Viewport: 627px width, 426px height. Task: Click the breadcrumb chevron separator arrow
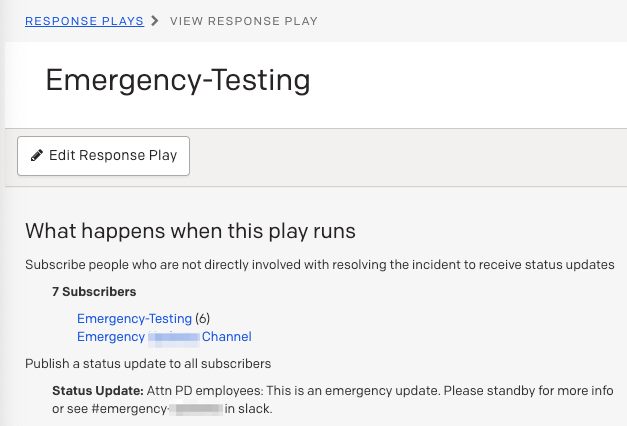154,20
